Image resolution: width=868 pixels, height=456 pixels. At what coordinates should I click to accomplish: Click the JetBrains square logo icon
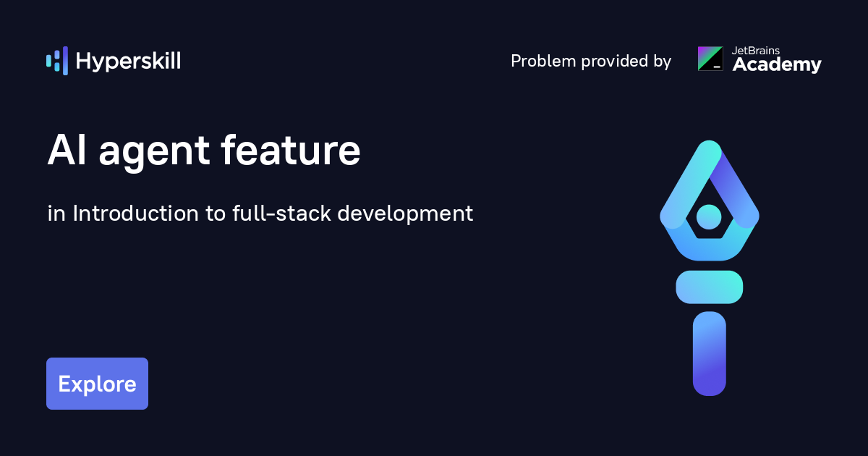point(710,59)
